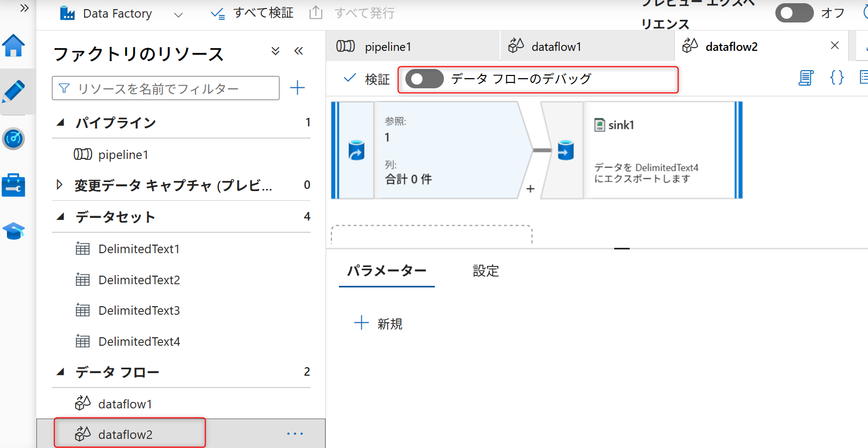The height and width of the screenshot is (448, 868).
Task: Collapse the パイプライン section
Action: pos(61,123)
